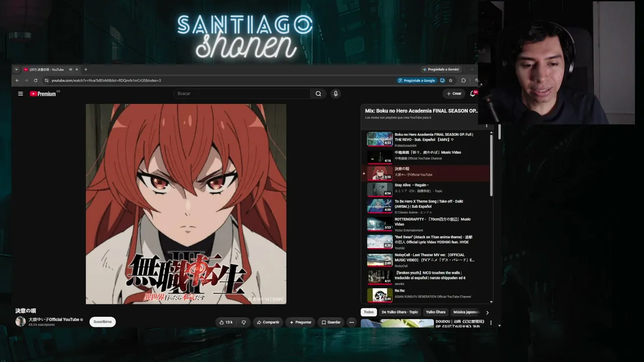Dislike the video with thumbs down
The height and width of the screenshot is (362, 644).
(x=244, y=322)
